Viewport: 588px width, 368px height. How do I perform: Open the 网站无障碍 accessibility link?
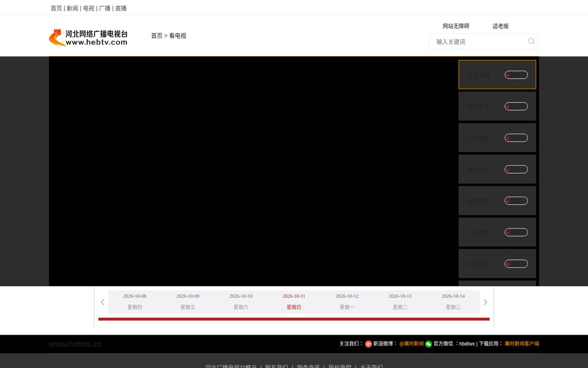coord(456,26)
